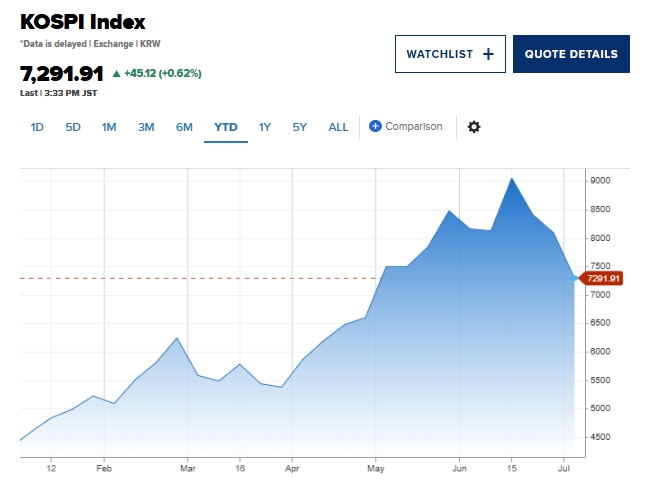Click the blue plus Comparison icon

click(375, 126)
